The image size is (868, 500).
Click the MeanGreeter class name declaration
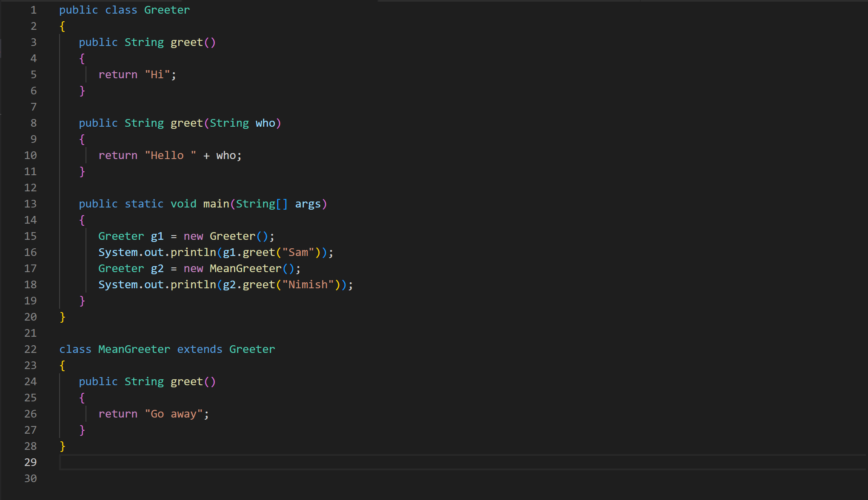[x=134, y=349]
